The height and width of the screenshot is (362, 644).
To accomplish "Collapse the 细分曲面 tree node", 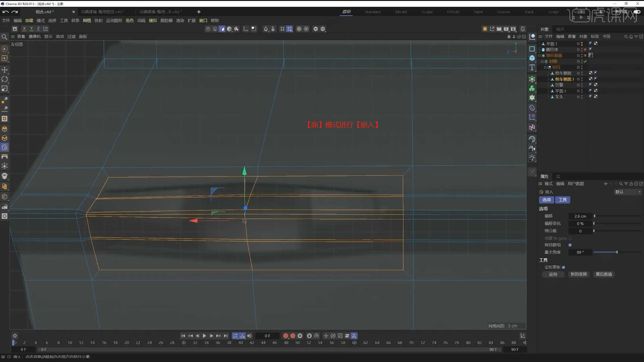I will pyautogui.click(x=539, y=56).
